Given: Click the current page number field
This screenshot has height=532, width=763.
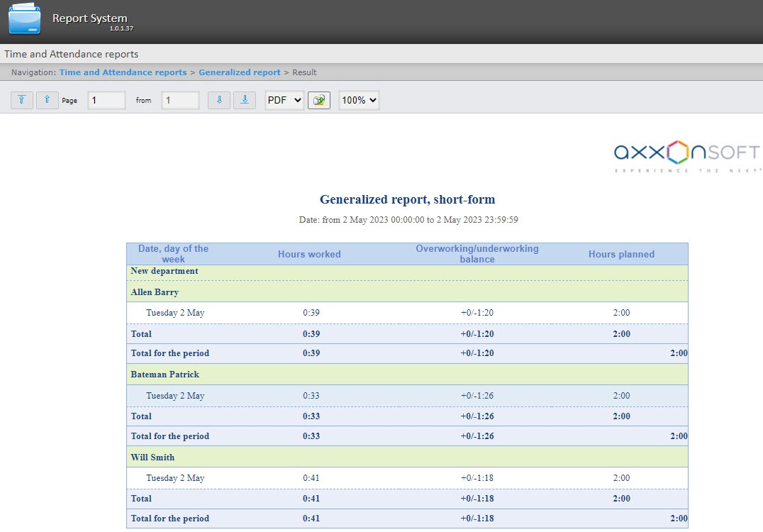Looking at the screenshot, I should [106, 101].
